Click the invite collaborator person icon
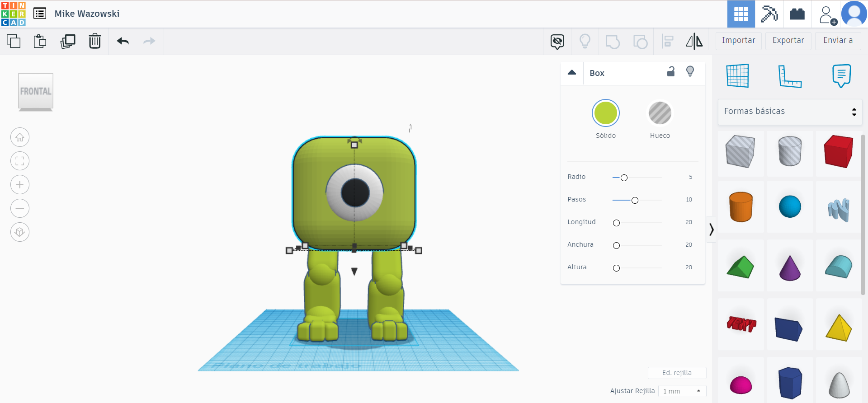Viewport: 868px width, 403px height. click(827, 15)
